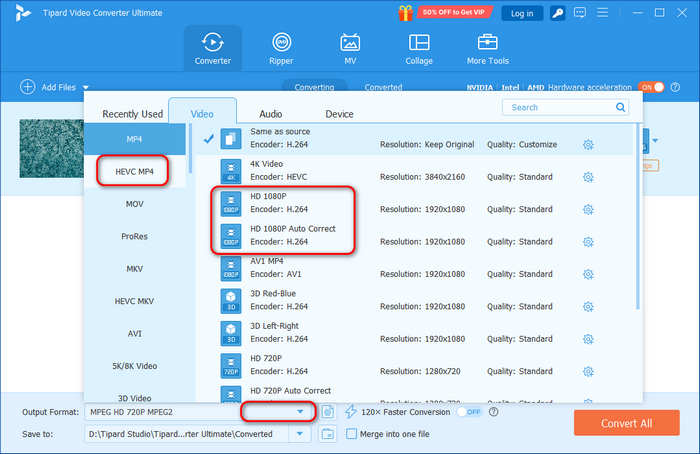Select AVI format category
The height and width of the screenshot is (454, 700).
point(134,333)
